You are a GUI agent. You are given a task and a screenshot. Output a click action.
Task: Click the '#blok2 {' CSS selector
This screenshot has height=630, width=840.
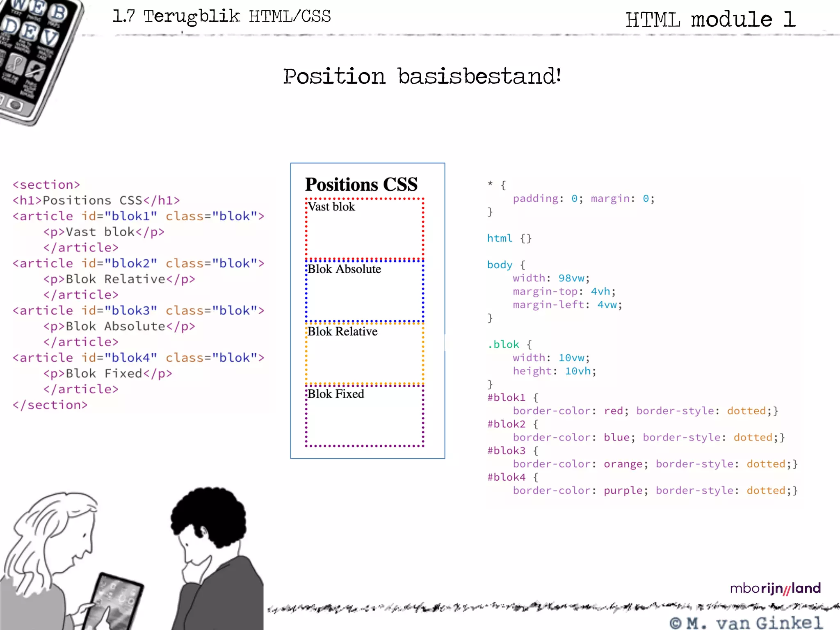coord(513,424)
